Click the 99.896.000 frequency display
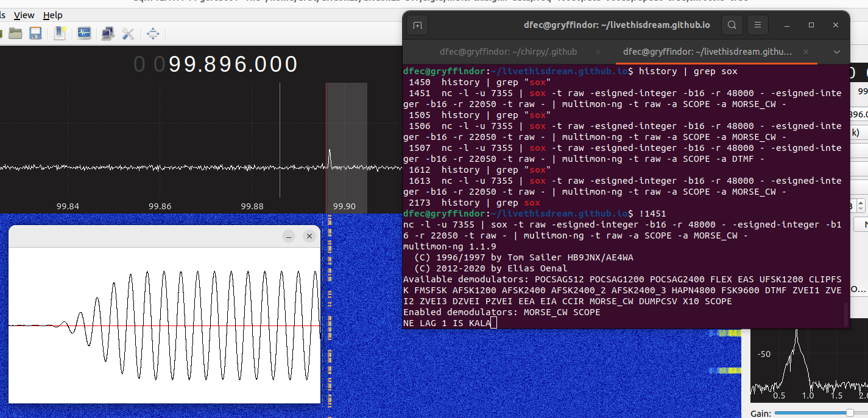Image resolution: width=868 pixels, height=418 pixels. [233, 64]
